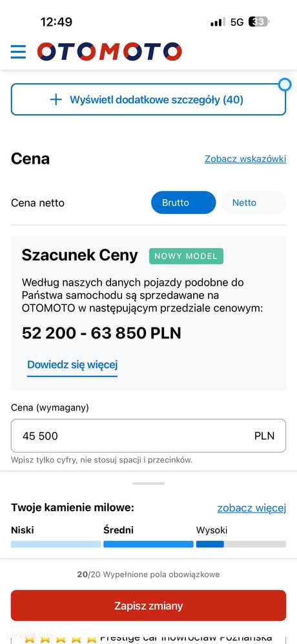The height and width of the screenshot is (644, 297).
Task: Select the Netto price option
Action: pos(253,202)
